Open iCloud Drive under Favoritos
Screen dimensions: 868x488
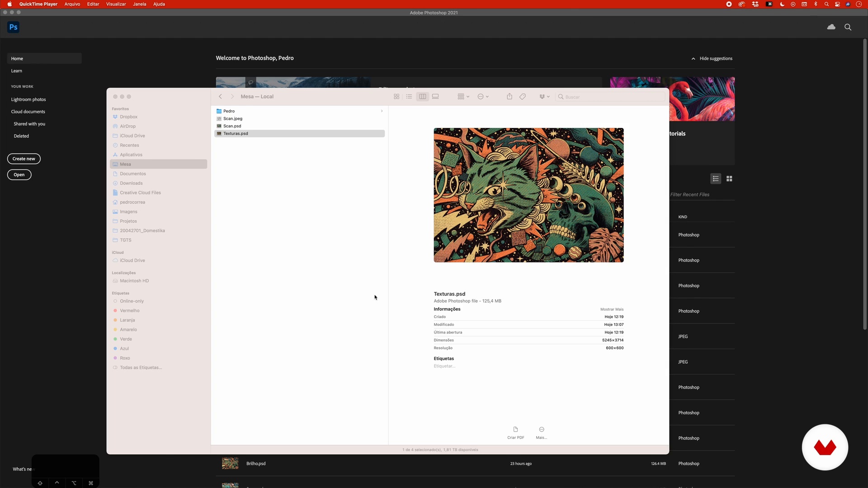[x=158, y=136]
